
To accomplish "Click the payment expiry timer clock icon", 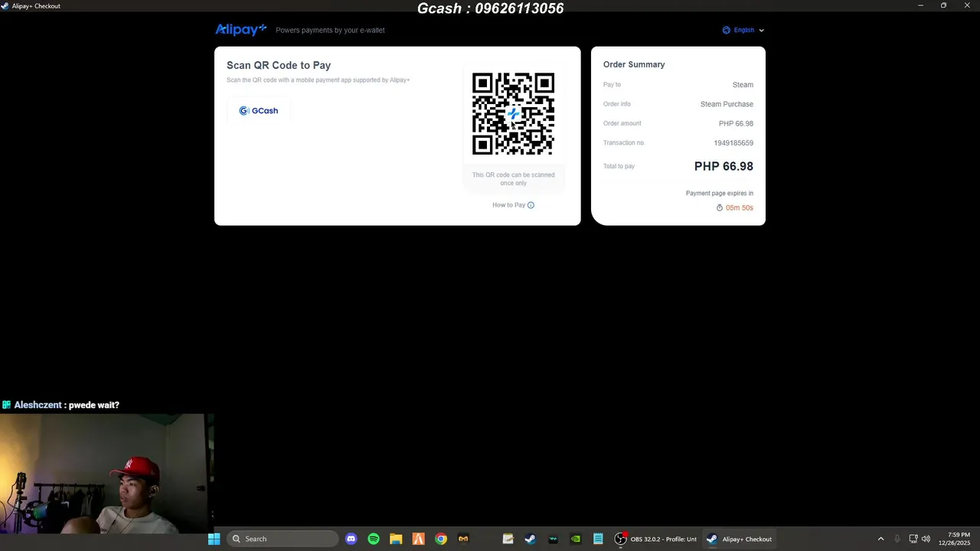I will [720, 208].
